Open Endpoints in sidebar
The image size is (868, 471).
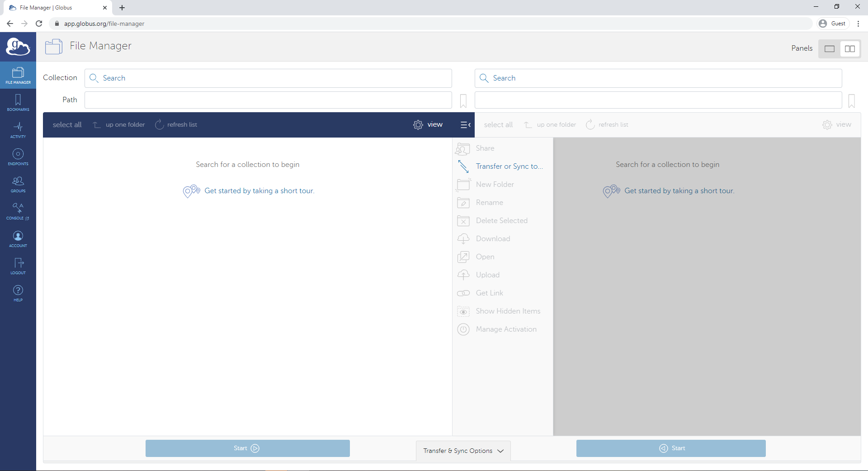[18, 157]
